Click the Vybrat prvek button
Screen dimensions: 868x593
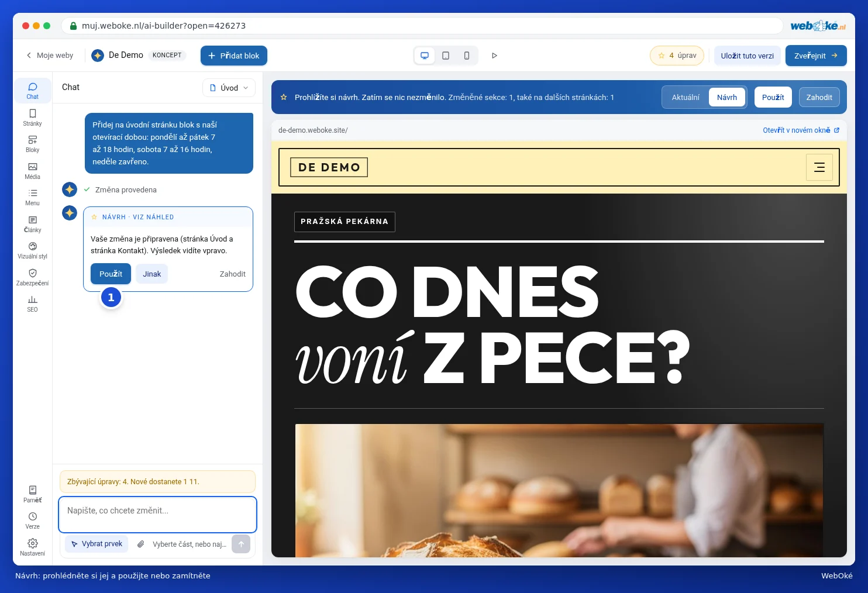[97, 544]
